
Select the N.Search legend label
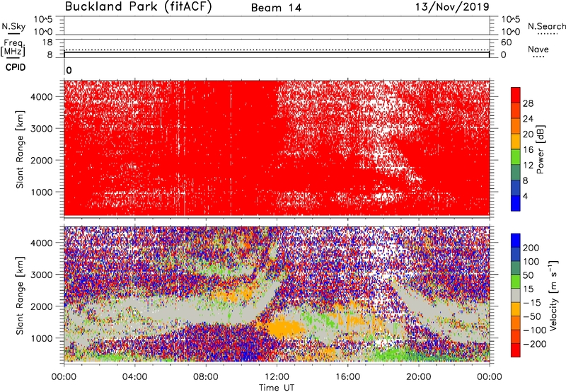(546, 26)
